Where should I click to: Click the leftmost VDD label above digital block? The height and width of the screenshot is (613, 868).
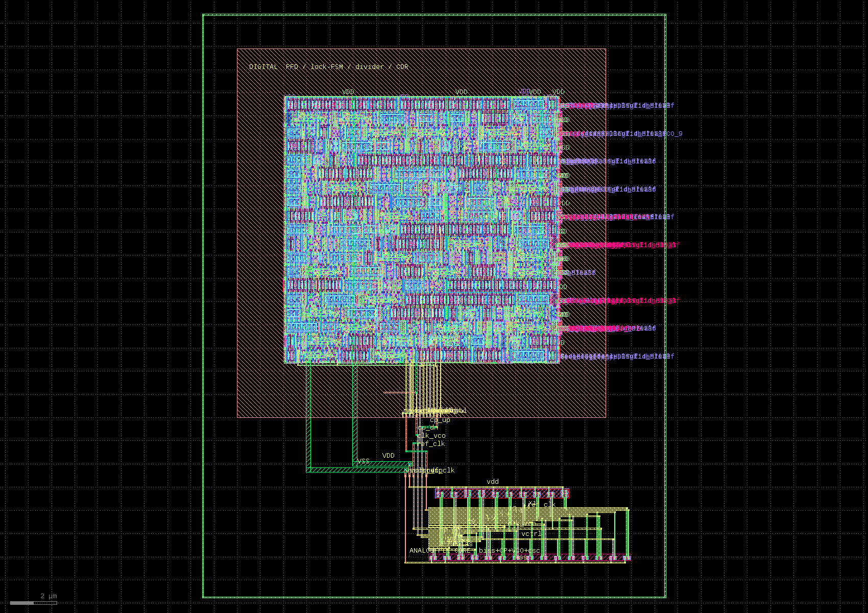pos(348,92)
